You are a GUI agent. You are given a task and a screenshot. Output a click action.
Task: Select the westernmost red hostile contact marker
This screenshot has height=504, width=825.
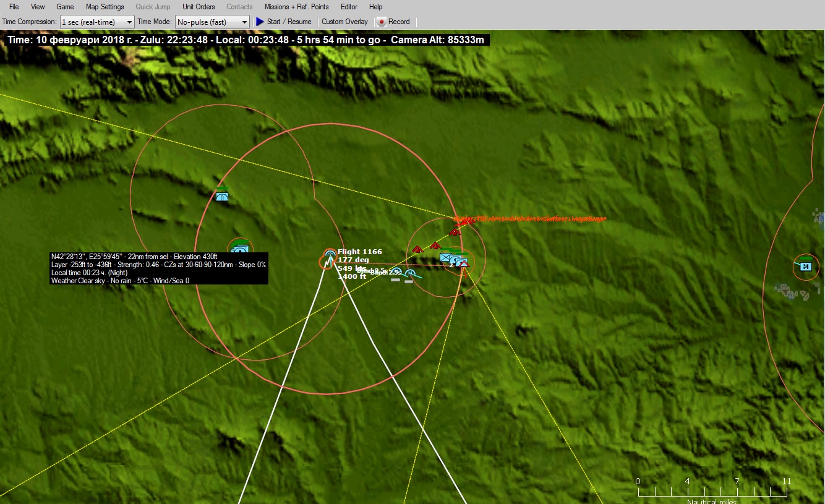tap(417, 249)
